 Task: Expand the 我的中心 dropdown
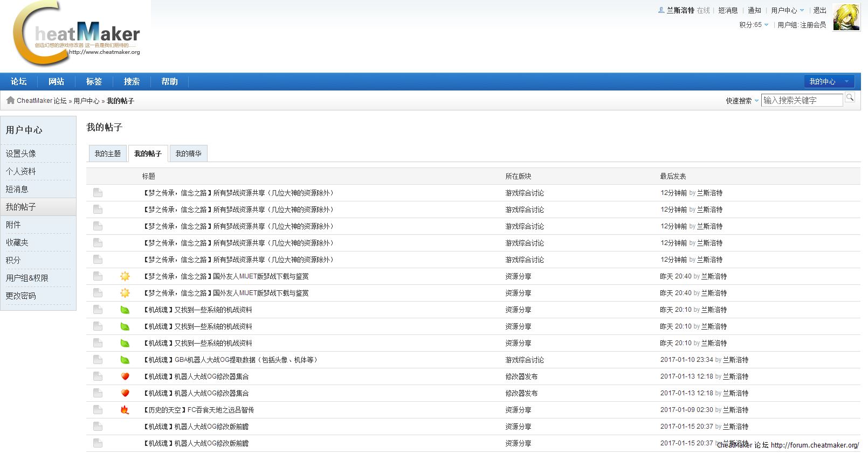pos(829,81)
